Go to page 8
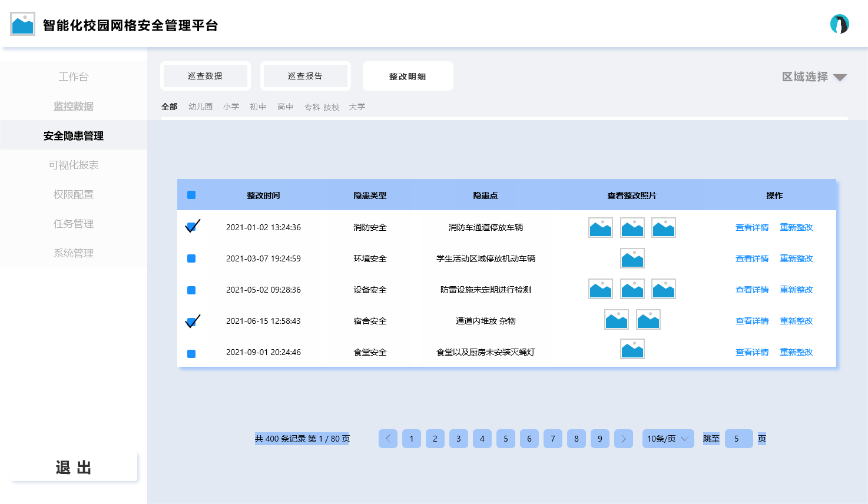Viewport: 868px width, 504px height. click(x=577, y=439)
